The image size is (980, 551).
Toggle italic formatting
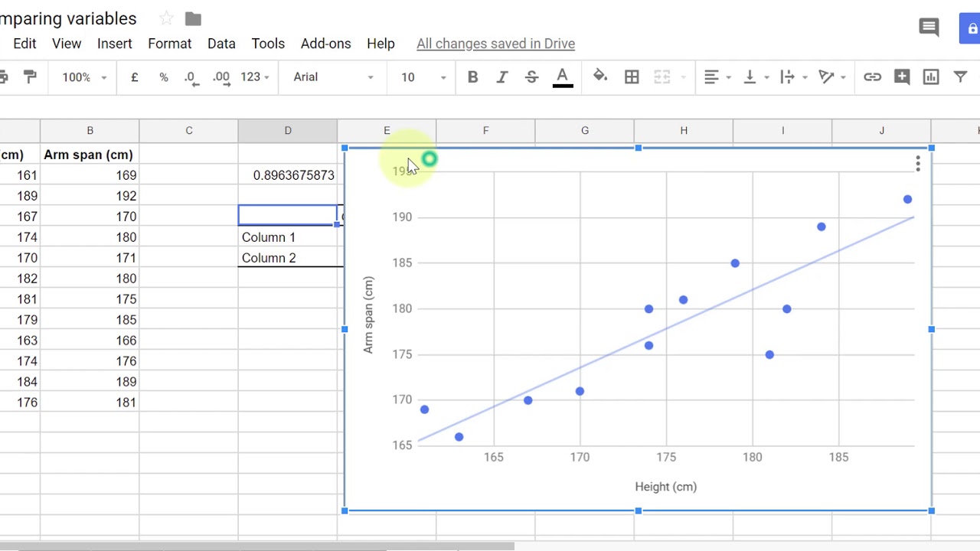[502, 77]
